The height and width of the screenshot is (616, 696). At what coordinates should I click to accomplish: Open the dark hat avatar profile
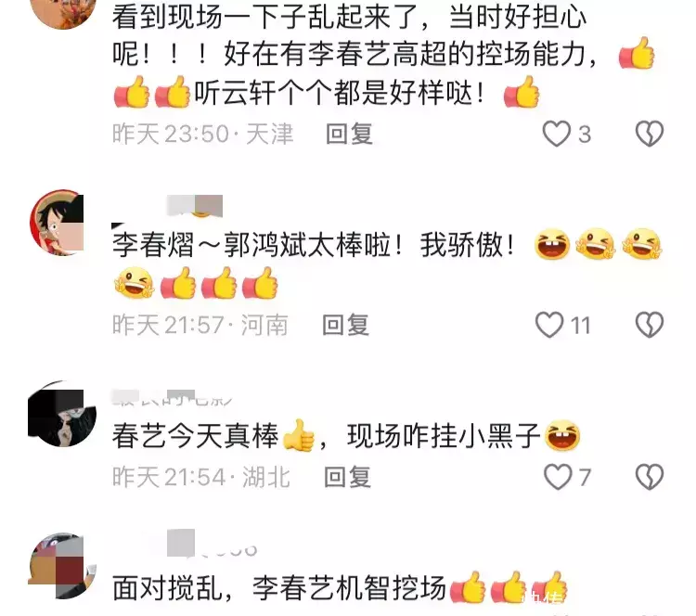click(x=61, y=414)
